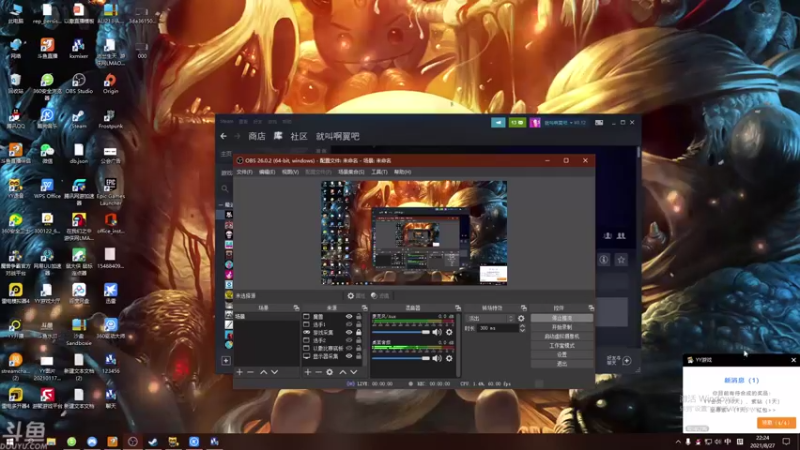Pop out the 控件 dock panel
The height and width of the screenshot is (450, 800).
click(591, 308)
